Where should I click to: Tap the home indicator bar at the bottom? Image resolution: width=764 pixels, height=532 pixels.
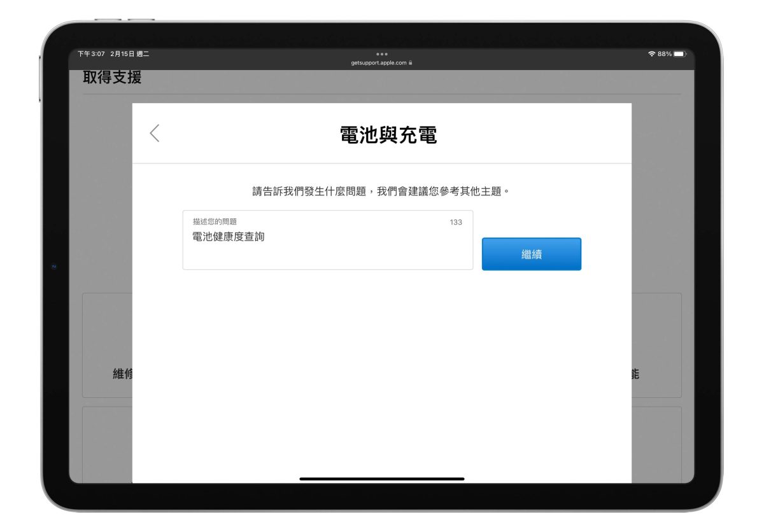click(x=382, y=479)
